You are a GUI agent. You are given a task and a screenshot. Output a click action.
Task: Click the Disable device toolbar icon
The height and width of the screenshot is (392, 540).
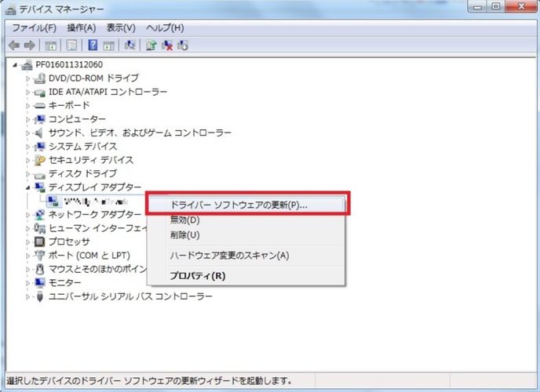(x=183, y=45)
